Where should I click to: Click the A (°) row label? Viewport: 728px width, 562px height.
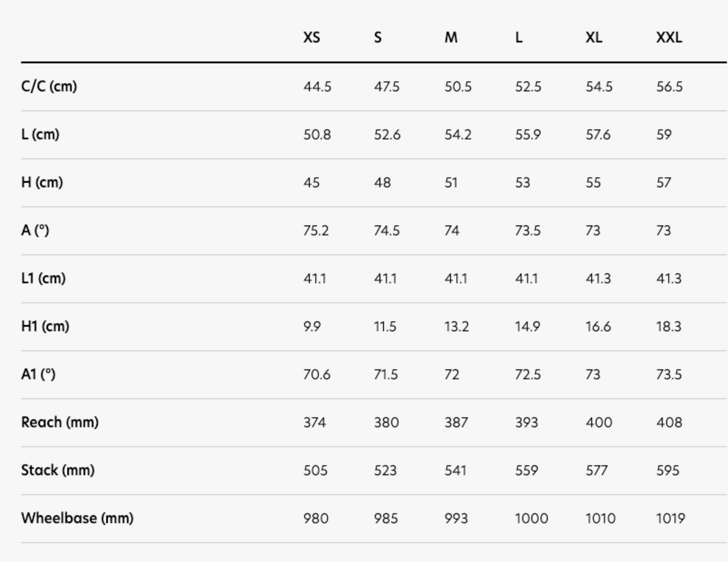[x=35, y=230]
